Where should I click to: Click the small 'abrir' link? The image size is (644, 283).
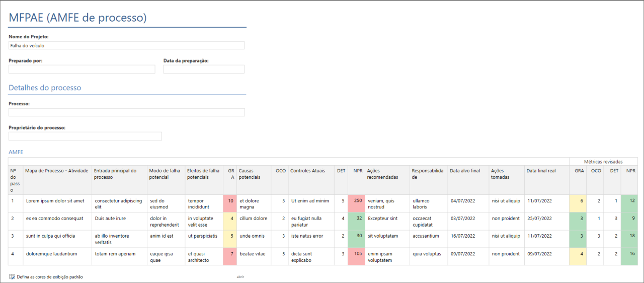click(x=240, y=277)
